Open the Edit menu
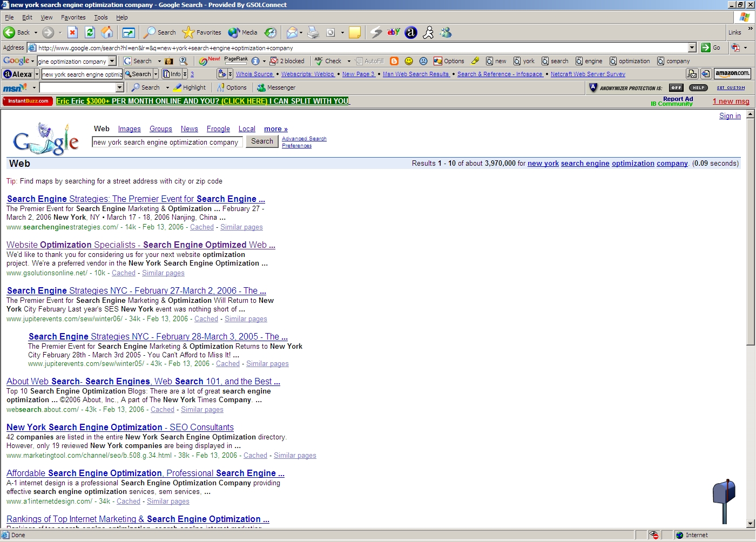The height and width of the screenshot is (542, 756). (27, 17)
